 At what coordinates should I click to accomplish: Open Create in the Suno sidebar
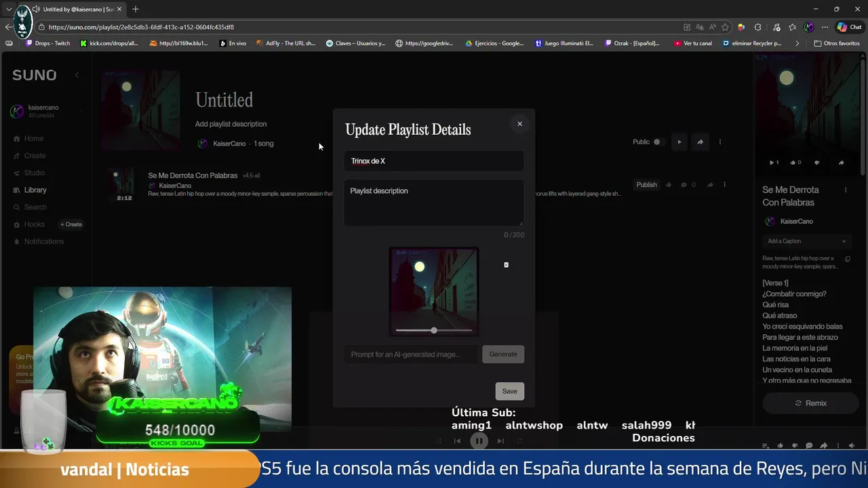pyautogui.click(x=35, y=156)
